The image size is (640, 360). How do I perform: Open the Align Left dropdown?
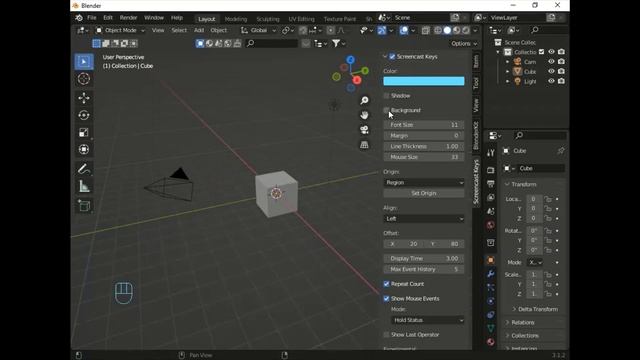click(424, 219)
